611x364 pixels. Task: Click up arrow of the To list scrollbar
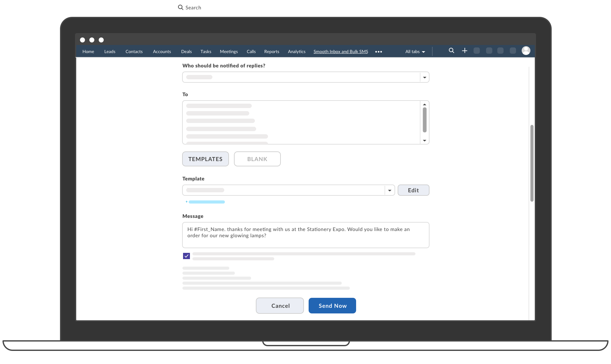[425, 104]
